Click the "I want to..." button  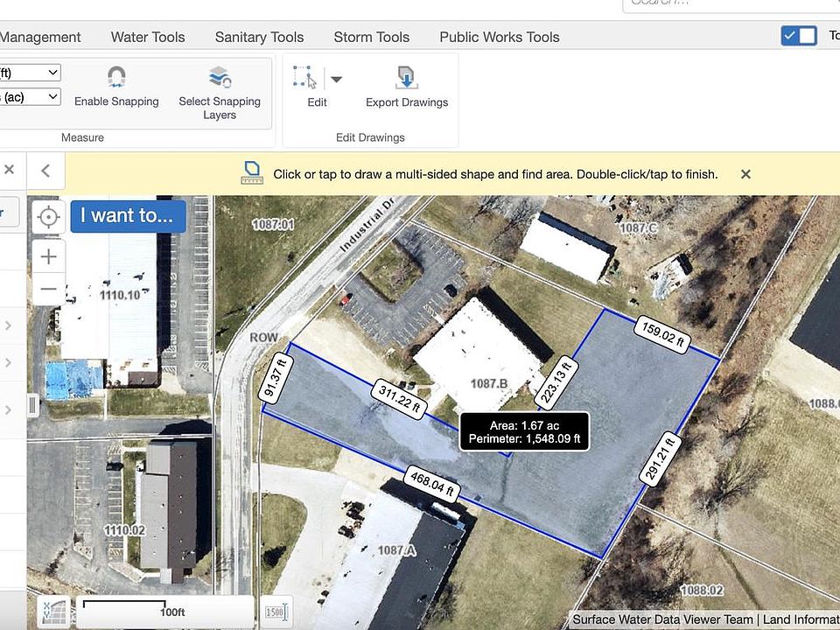coord(128,215)
